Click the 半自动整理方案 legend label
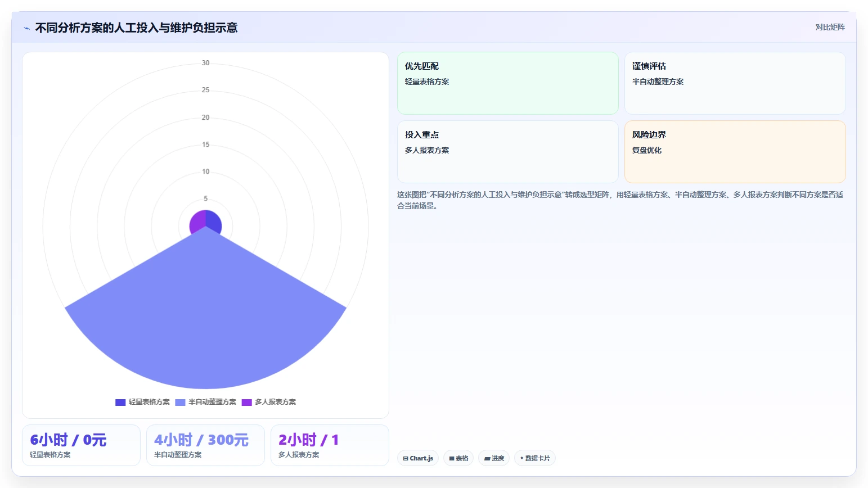This screenshot has width=868, height=488. pos(212,402)
